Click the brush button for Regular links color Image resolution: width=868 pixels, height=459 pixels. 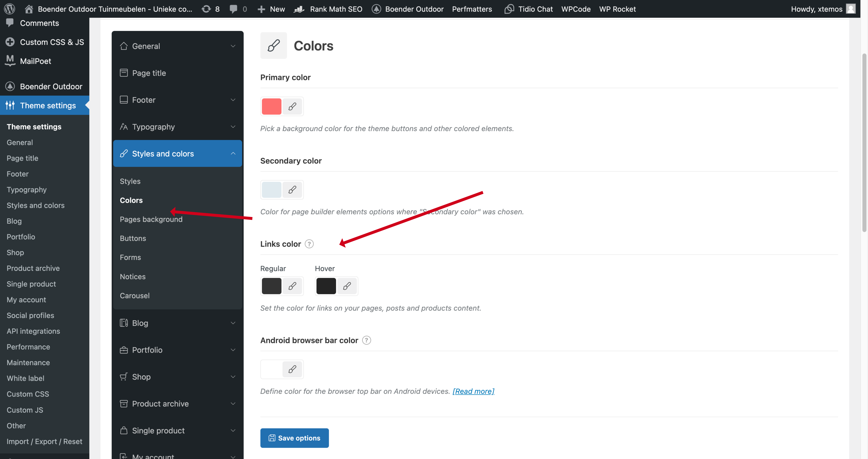pos(292,286)
